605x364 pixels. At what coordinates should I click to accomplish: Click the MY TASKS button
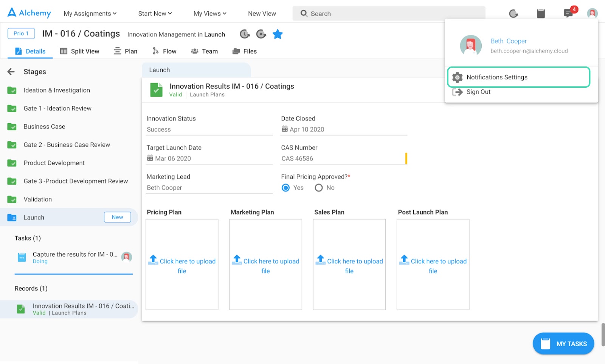tap(563, 344)
